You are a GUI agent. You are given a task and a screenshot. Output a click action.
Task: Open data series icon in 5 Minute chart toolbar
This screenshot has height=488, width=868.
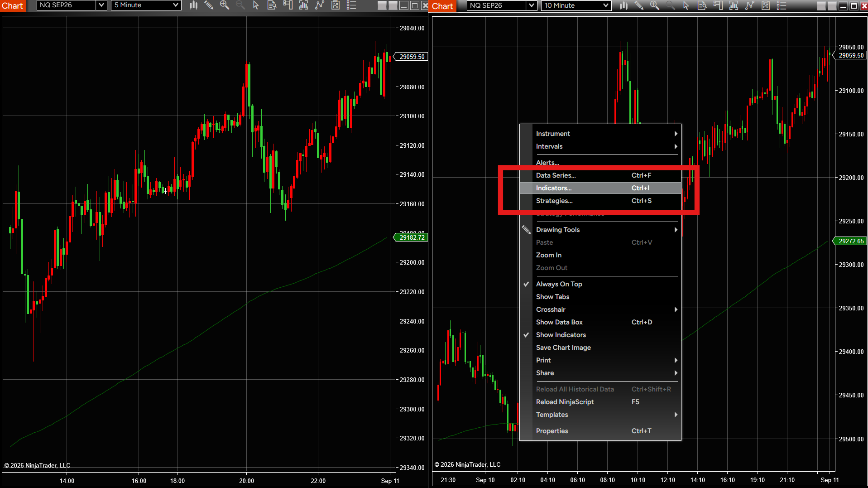click(x=303, y=5)
